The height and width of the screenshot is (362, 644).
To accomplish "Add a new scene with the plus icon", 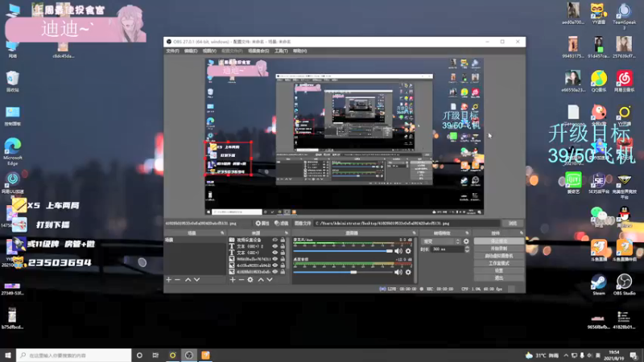I will (168, 279).
